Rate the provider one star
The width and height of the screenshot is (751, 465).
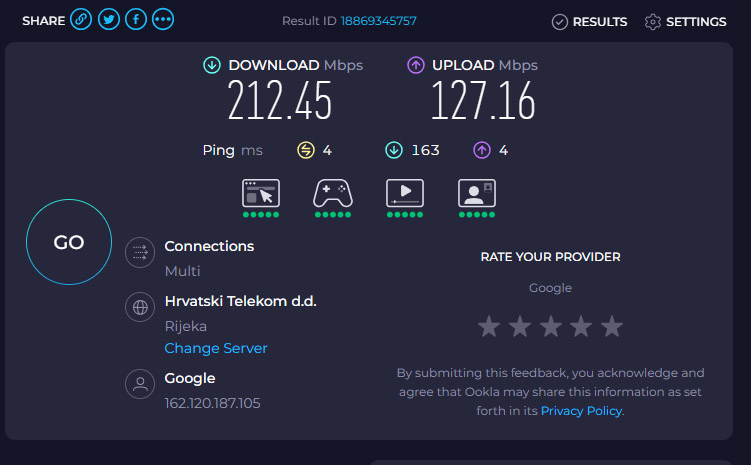[488, 327]
